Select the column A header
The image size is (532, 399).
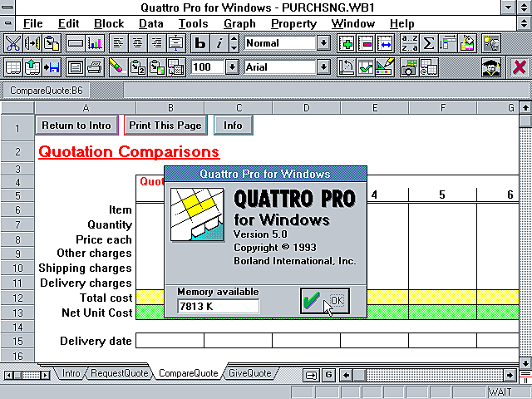[86, 108]
